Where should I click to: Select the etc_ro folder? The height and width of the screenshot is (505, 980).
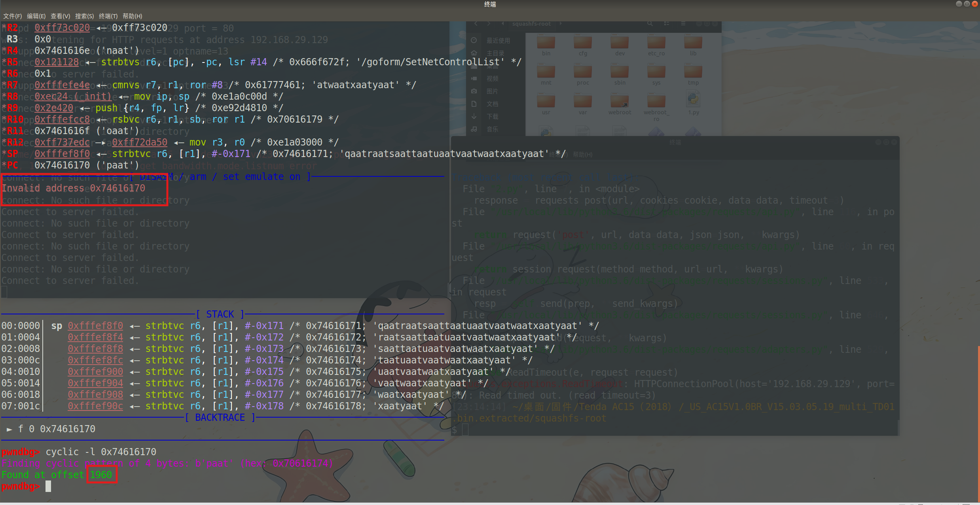[656, 45]
